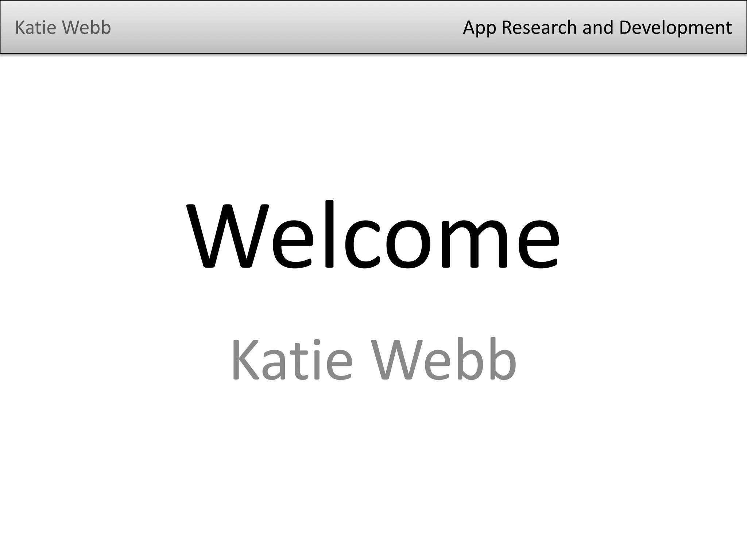Click the word Webb in header bar
This screenshot has height=560, width=747.
click(x=86, y=28)
